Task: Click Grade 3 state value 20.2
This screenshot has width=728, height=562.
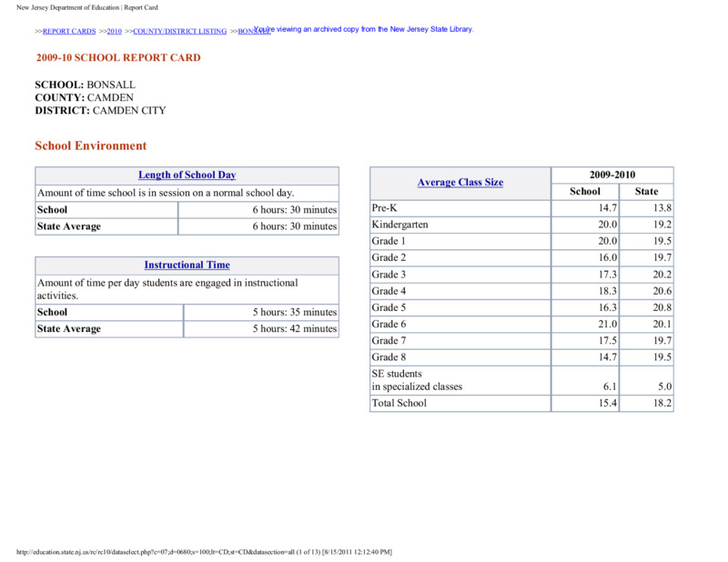Action: click(x=662, y=275)
